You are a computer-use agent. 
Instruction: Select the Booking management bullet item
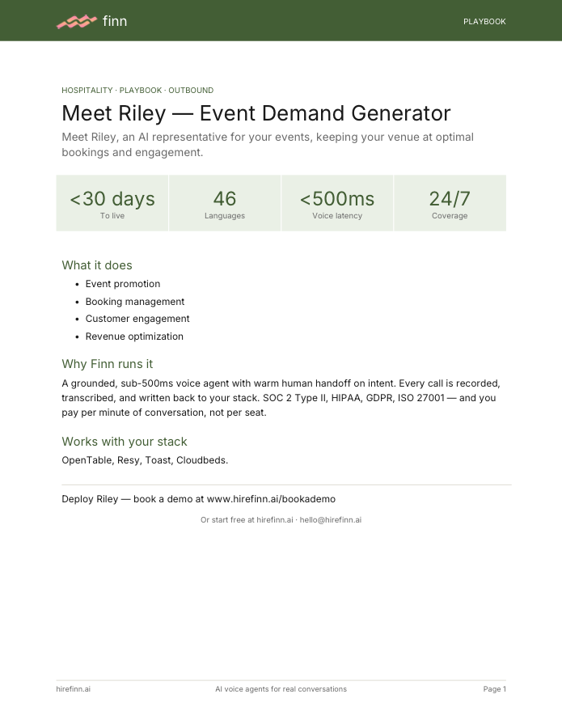tap(135, 302)
